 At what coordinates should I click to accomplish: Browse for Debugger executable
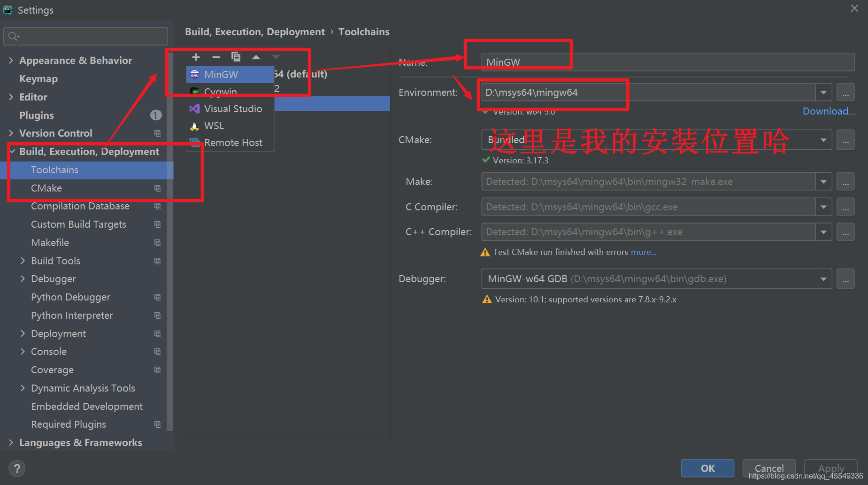(x=845, y=279)
